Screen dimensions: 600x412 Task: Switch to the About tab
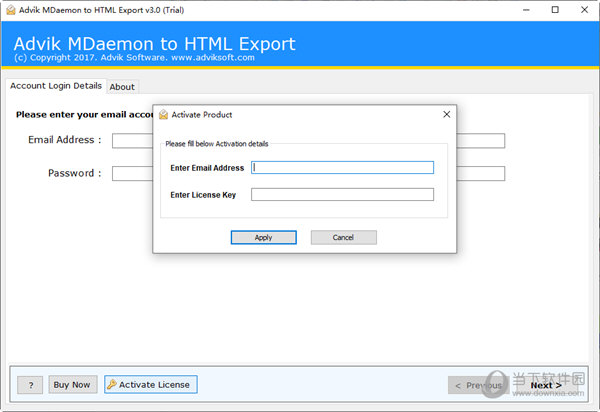[122, 87]
